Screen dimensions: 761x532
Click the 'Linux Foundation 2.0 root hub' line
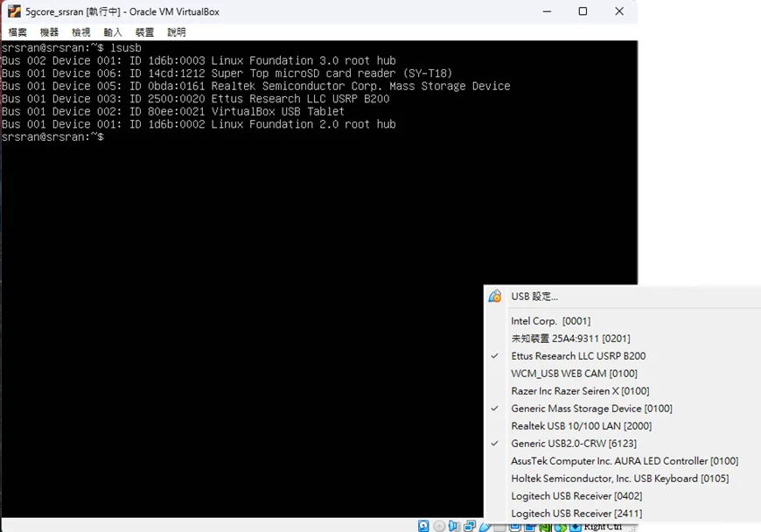click(x=199, y=123)
